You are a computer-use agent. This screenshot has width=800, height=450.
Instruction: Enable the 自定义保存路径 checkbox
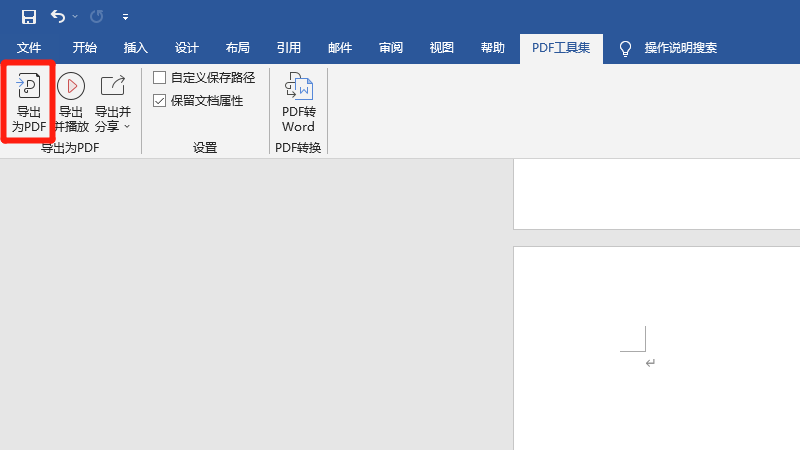point(160,78)
